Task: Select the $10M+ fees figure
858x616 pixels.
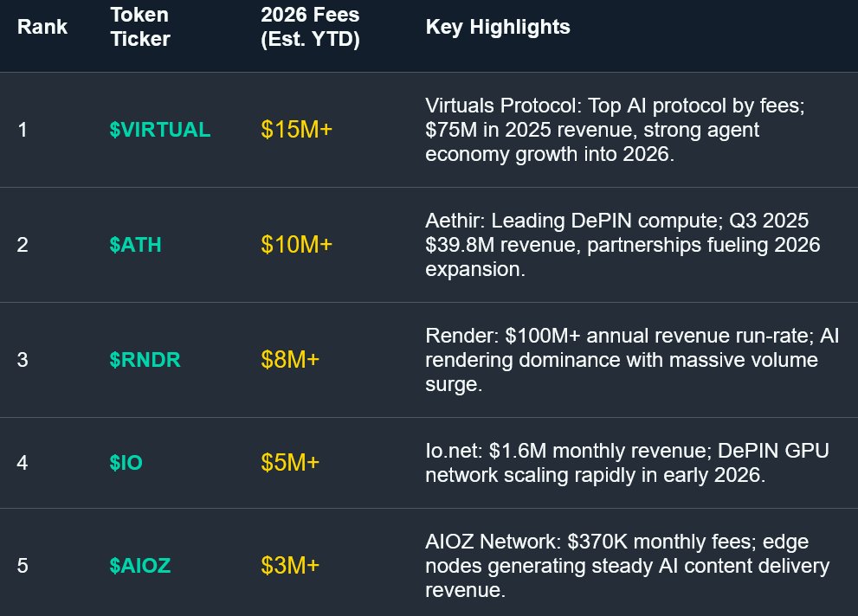Action: [x=296, y=245]
